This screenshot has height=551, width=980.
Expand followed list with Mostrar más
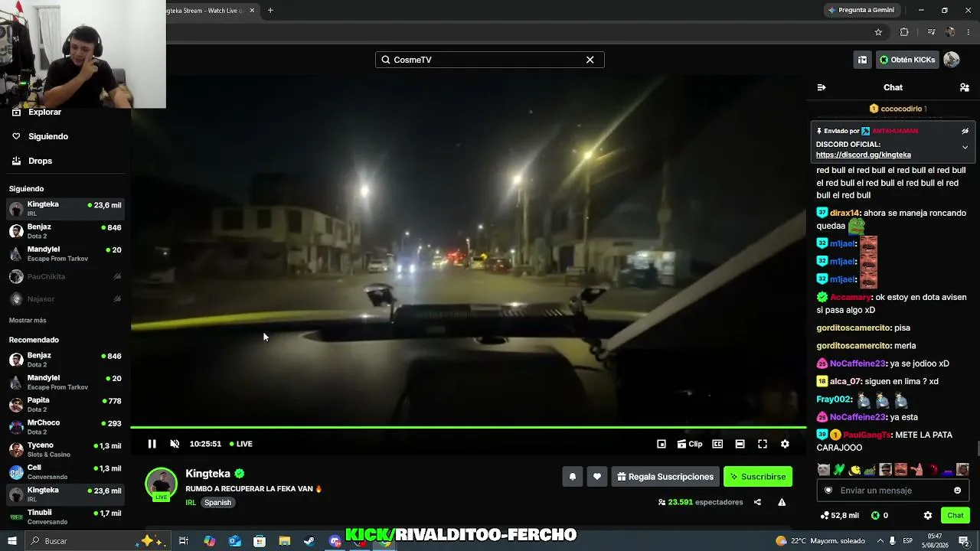(28, 320)
